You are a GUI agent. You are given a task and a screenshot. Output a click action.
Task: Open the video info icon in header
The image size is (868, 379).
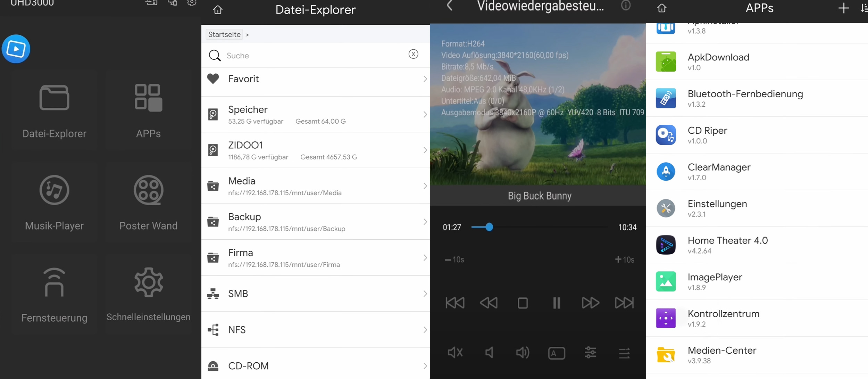(x=626, y=5)
